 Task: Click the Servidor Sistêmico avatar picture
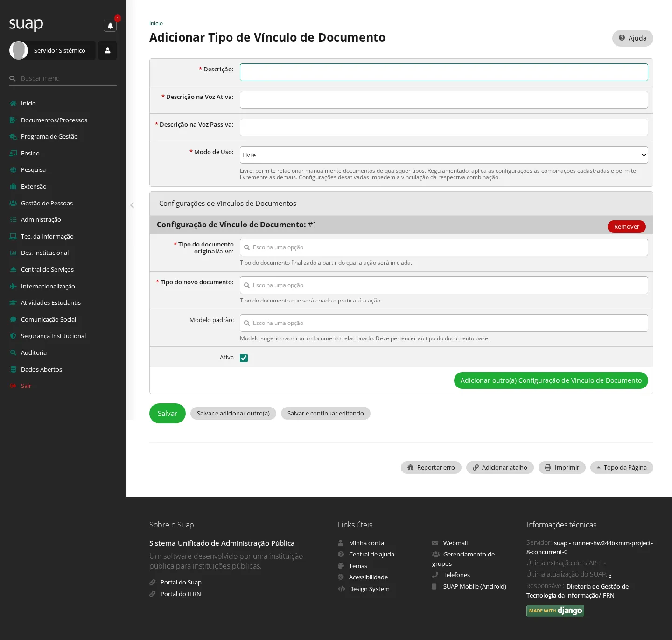coord(19,50)
